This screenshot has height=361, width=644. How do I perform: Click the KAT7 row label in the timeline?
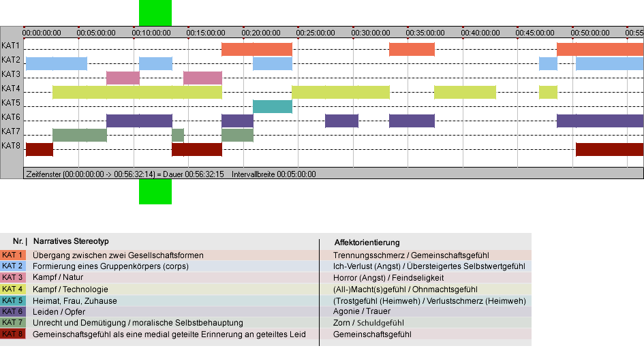pos(11,131)
